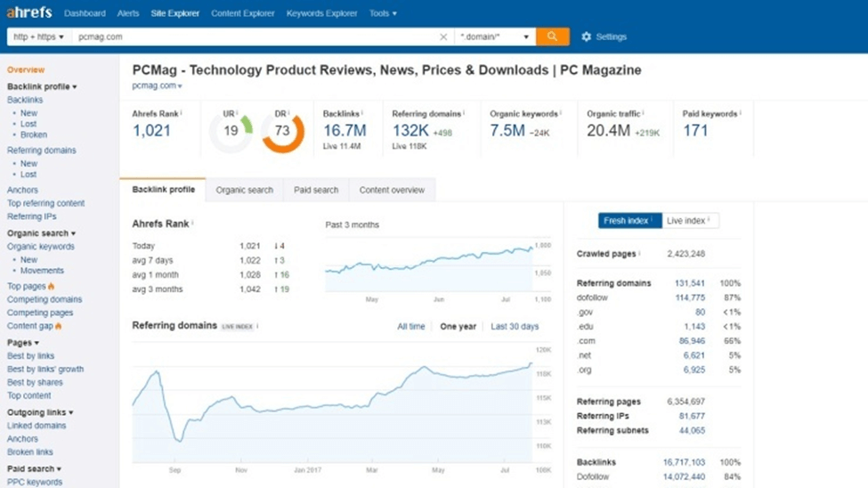Image resolution: width=868 pixels, height=488 pixels.
Task: Click the orange DR 73 donut chart
Action: pos(282,132)
